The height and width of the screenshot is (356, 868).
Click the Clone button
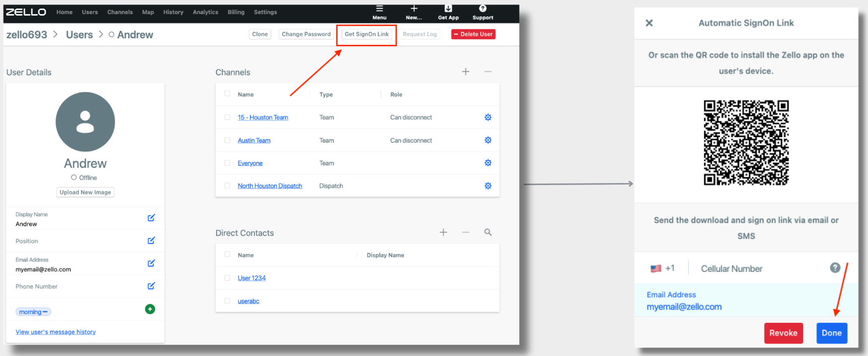tap(260, 34)
